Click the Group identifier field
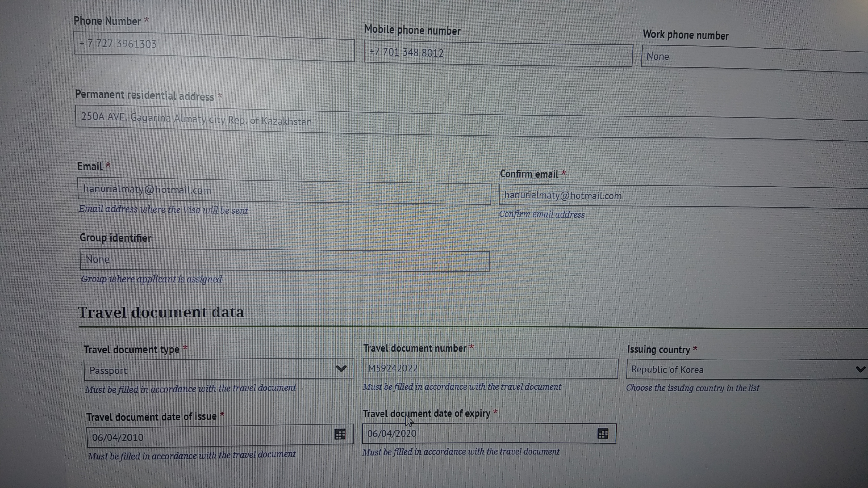 285,260
